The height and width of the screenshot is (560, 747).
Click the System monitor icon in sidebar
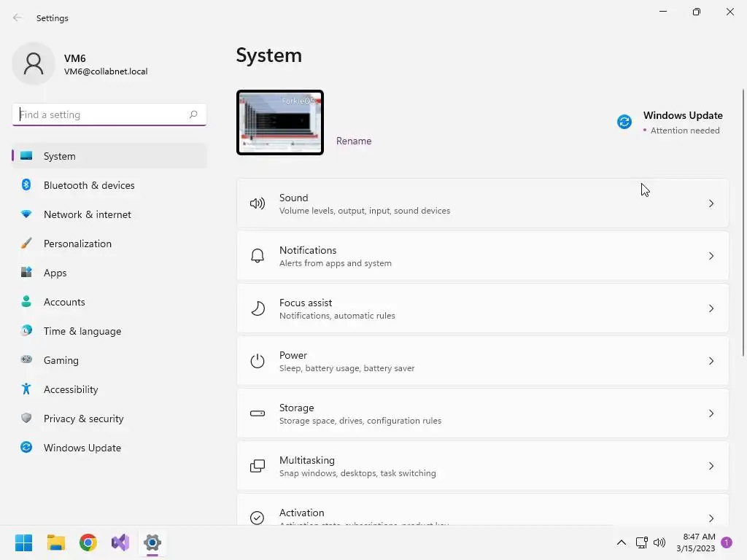pyautogui.click(x=26, y=156)
